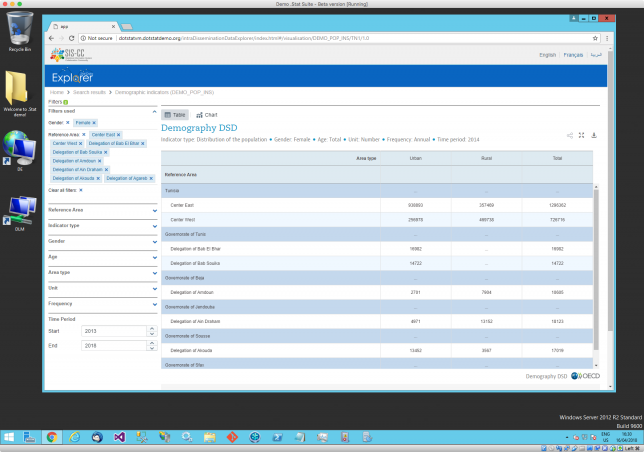Click the Rural column header
This screenshot has width=644, height=452.
click(486, 158)
